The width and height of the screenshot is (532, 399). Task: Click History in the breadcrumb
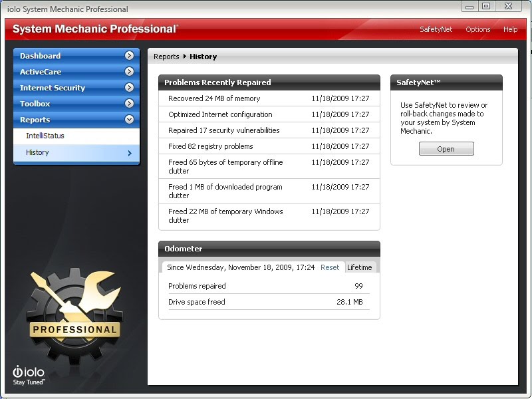tap(203, 57)
